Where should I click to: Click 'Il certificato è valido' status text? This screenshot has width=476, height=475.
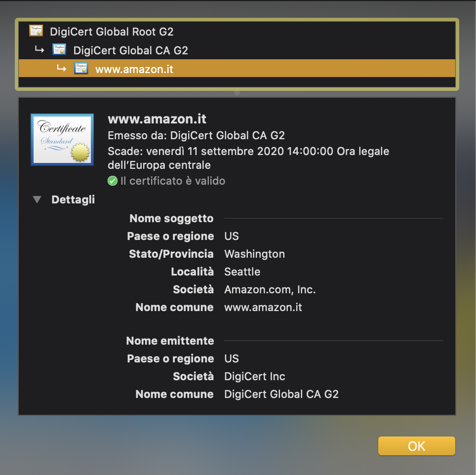173,181
